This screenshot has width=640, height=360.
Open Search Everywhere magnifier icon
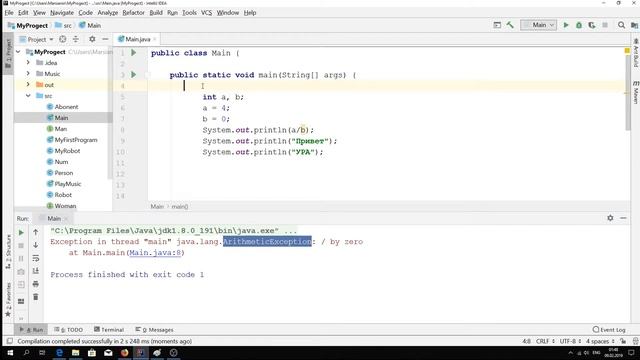pyautogui.click(x=621, y=25)
